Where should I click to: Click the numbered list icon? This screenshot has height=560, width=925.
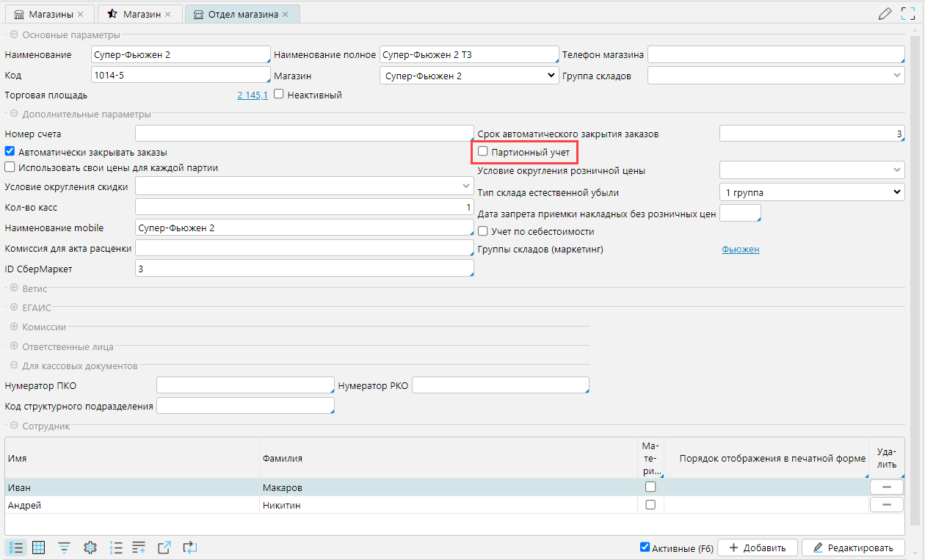115,547
